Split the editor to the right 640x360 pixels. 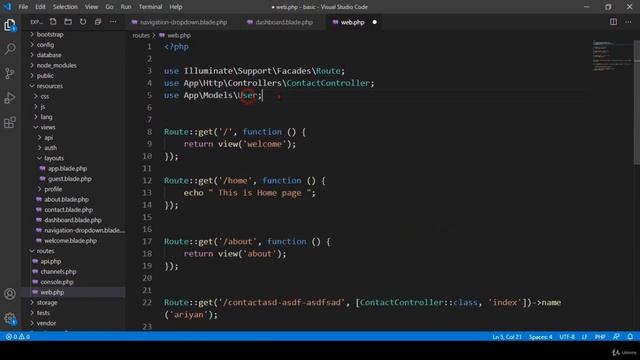[x=613, y=22]
